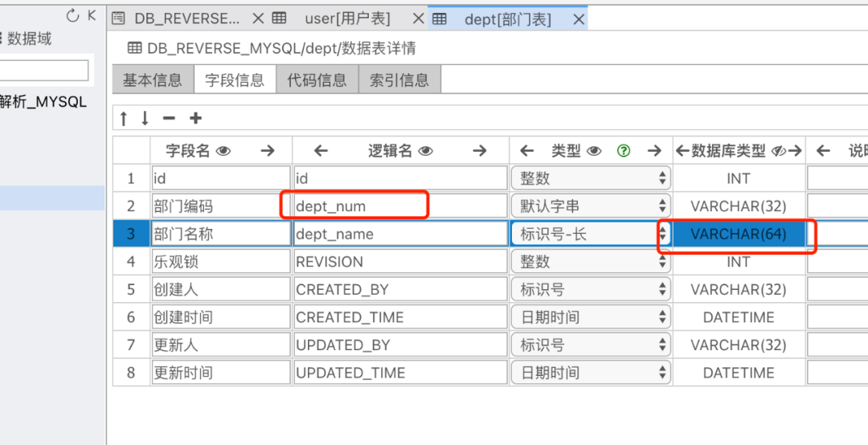Click right arrow in 字段名 column header
The width and height of the screenshot is (868, 445).
point(268,150)
